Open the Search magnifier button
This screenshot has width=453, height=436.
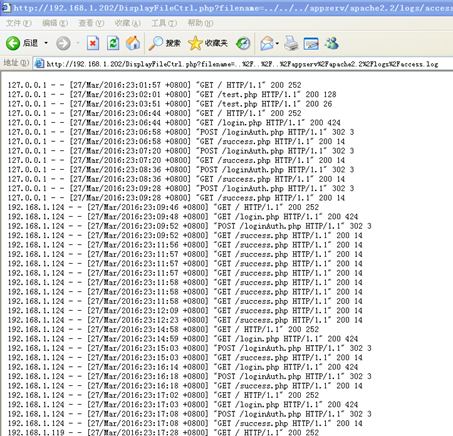point(164,43)
